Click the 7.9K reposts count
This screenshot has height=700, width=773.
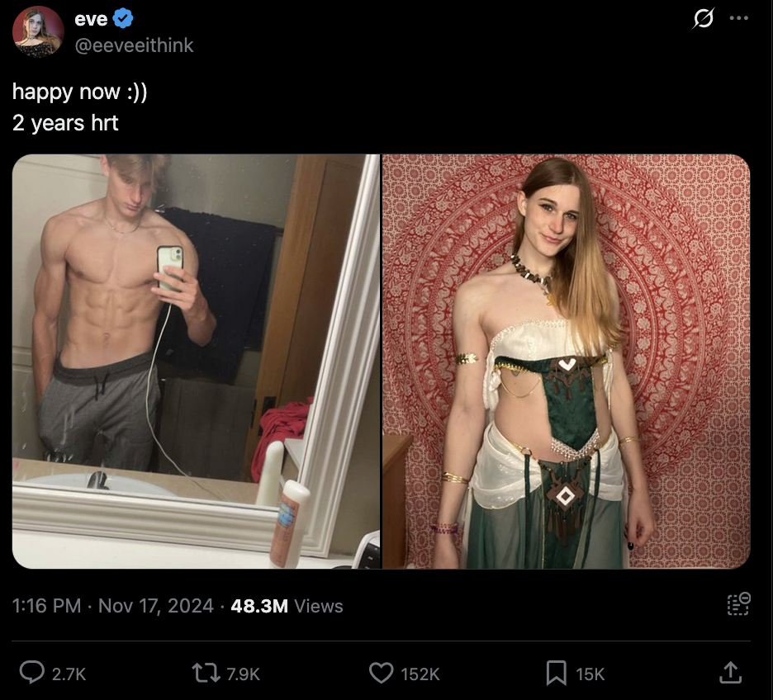point(243,674)
